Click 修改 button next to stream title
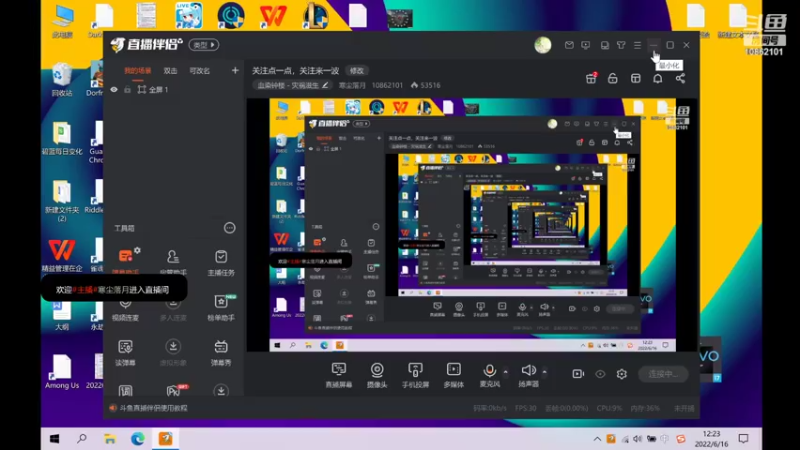Viewport: 800px width, 450px height. tap(357, 70)
